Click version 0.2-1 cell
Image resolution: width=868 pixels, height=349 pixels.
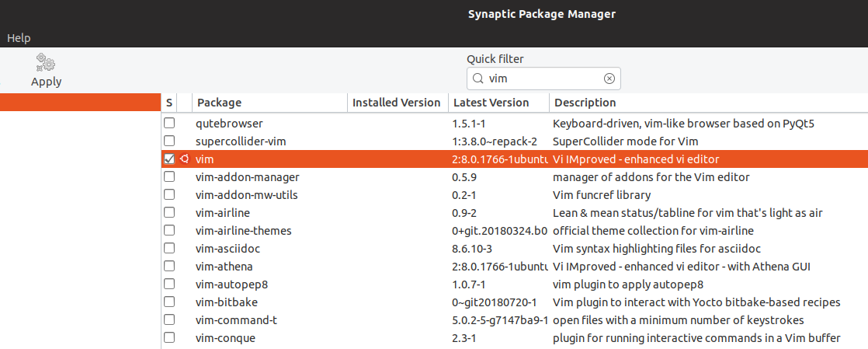(464, 195)
